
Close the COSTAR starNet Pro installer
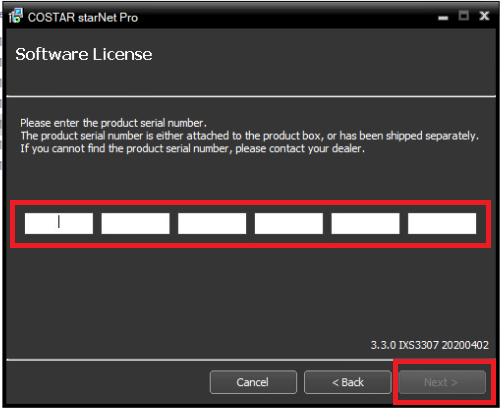[484, 16]
